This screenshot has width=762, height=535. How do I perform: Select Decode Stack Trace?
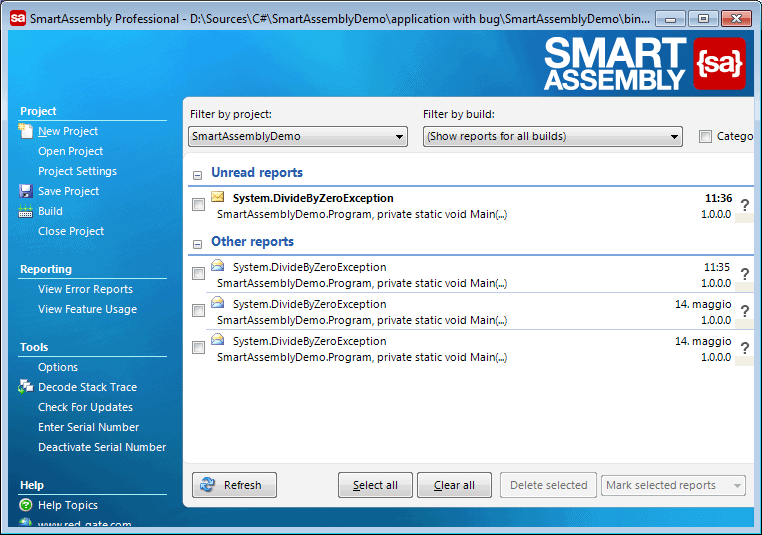point(87,387)
